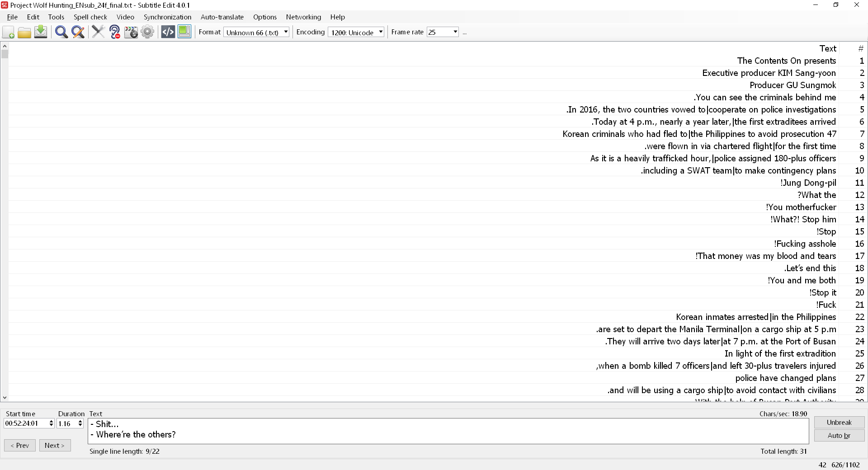
Task: Open Subtitle Edit settings
Action: point(147,32)
